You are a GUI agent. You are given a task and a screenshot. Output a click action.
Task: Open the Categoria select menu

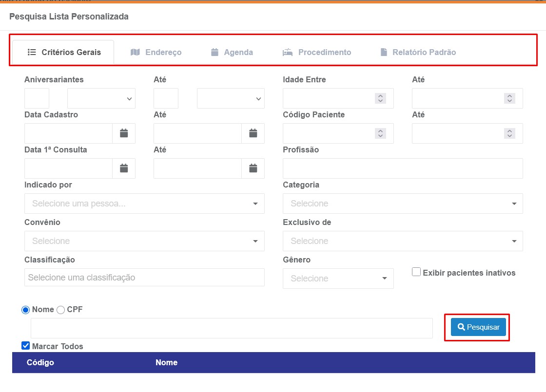pos(403,204)
